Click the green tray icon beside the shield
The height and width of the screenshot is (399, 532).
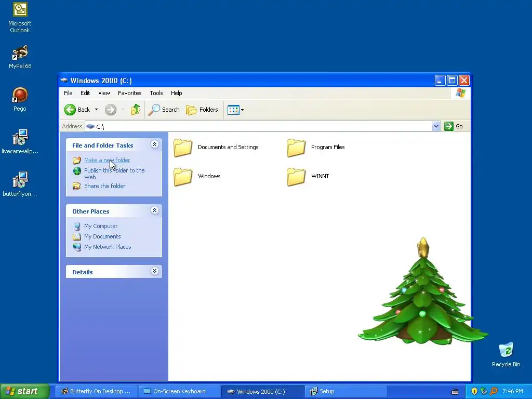pyautogui.click(x=484, y=391)
